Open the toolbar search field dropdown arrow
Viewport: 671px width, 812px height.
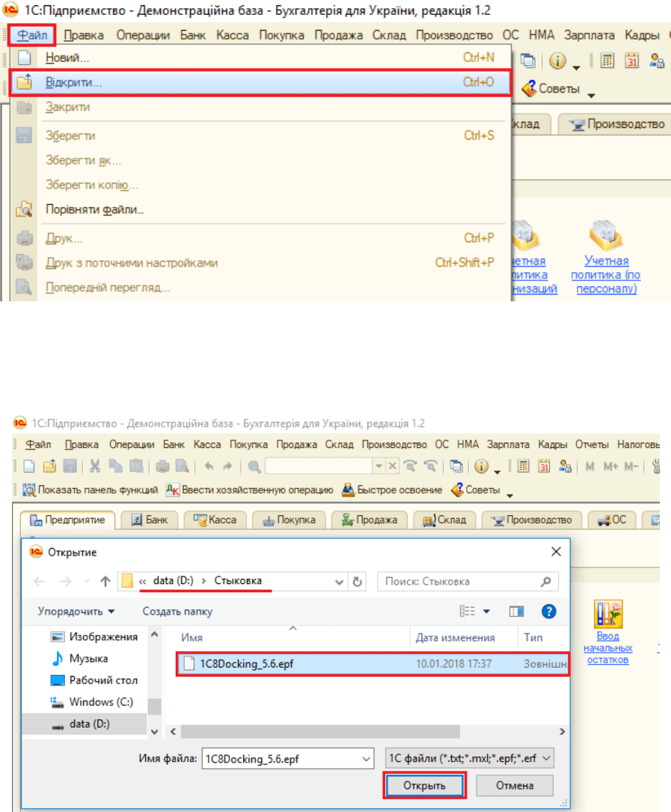coord(379,466)
